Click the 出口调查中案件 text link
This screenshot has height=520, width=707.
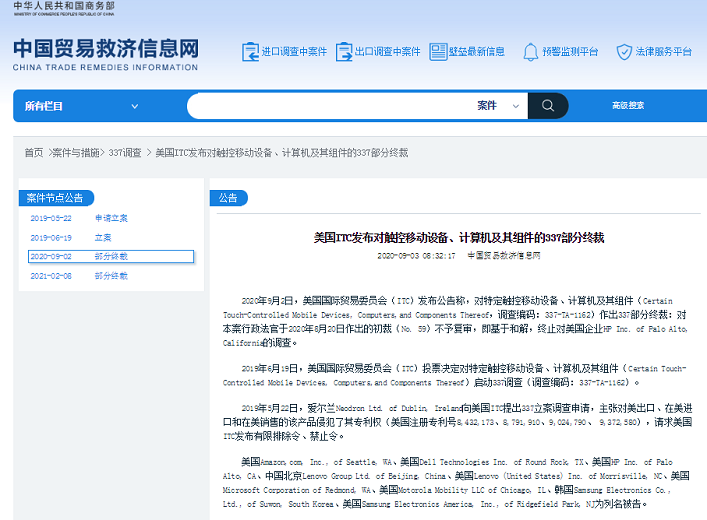point(388,52)
